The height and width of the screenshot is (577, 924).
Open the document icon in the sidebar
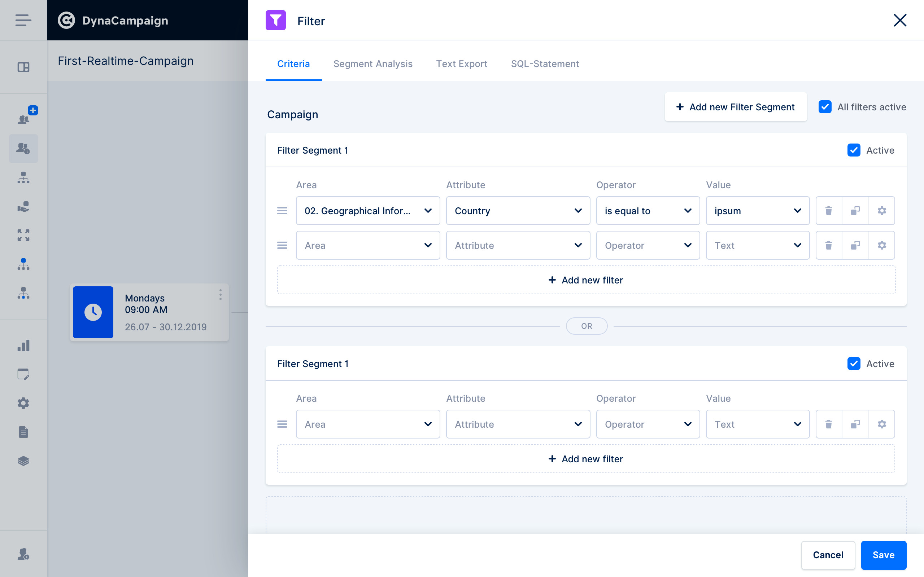(23, 432)
